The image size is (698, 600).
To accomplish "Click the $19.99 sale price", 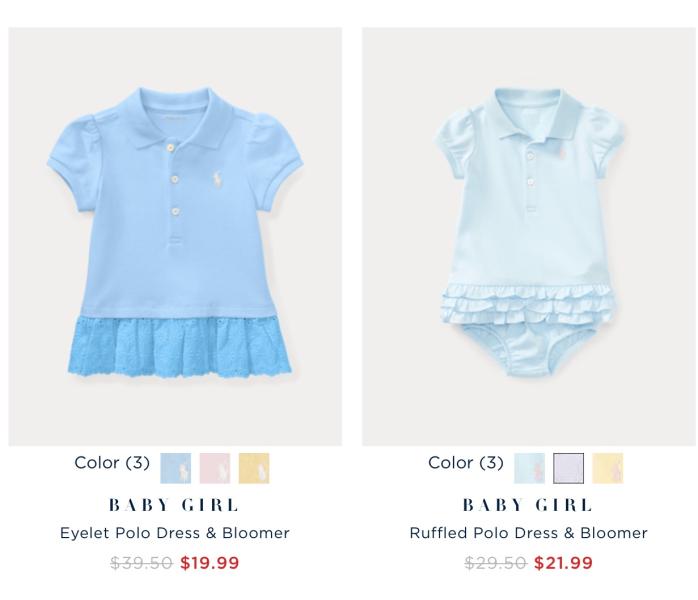I will coord(210,563).
